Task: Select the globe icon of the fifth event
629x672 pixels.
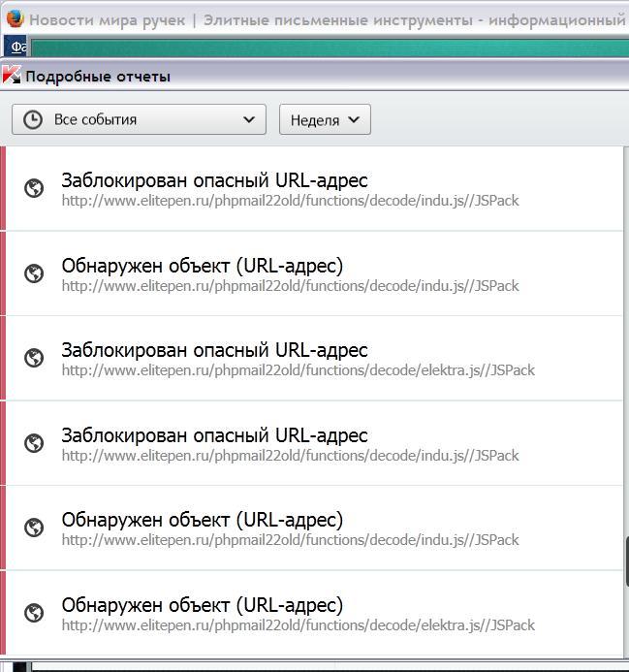Action: [34, 528]
